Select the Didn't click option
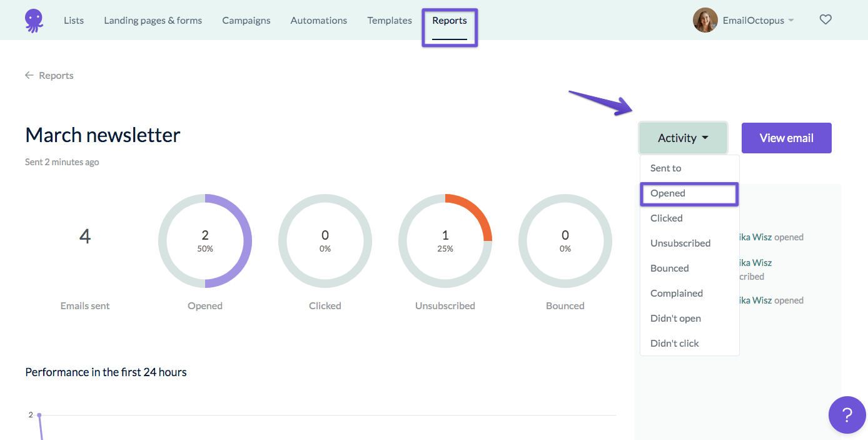Viewport: 868px width, 440px height. tap(674, 344)
